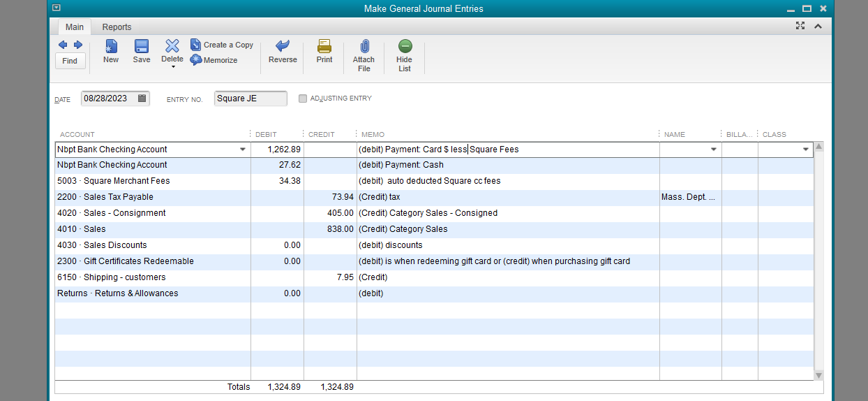This screenshot has height=401, width=868.
Task: Select the 4010 · Sales account cell
Action: click(x=153, y=229)
